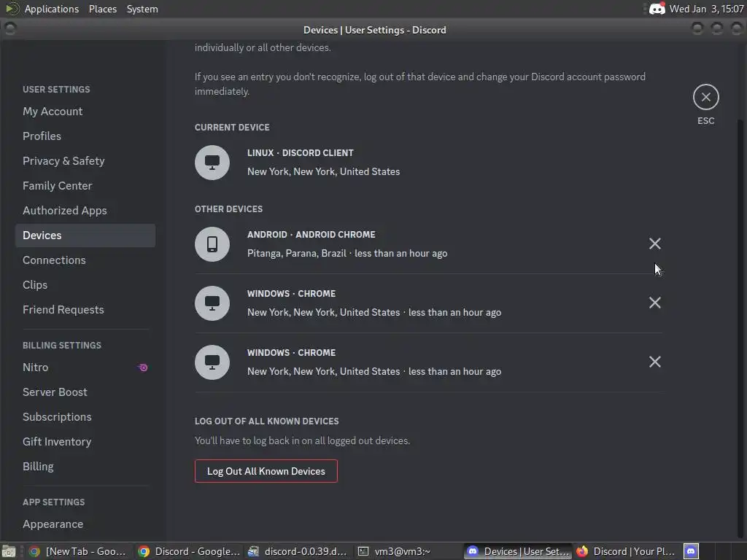Switch to Discord - Google Chrome taskbar window

click(189, 551)
